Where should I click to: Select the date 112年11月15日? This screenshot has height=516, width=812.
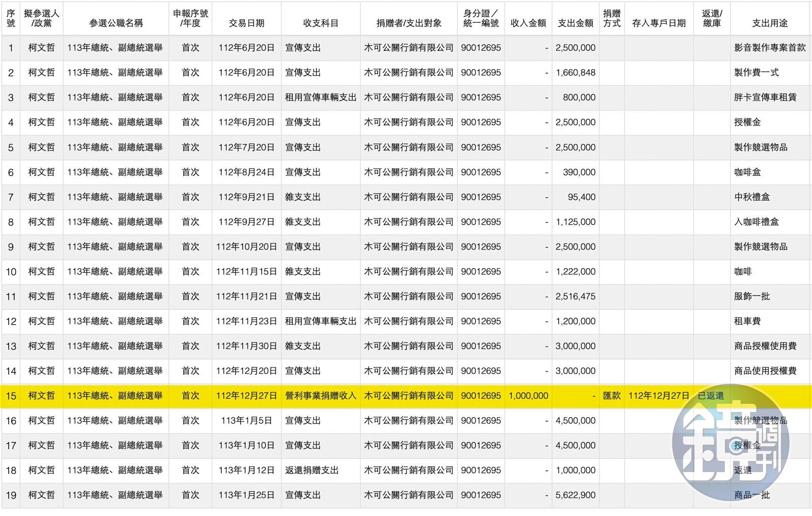pyautogui.click(x=246, y=271)
